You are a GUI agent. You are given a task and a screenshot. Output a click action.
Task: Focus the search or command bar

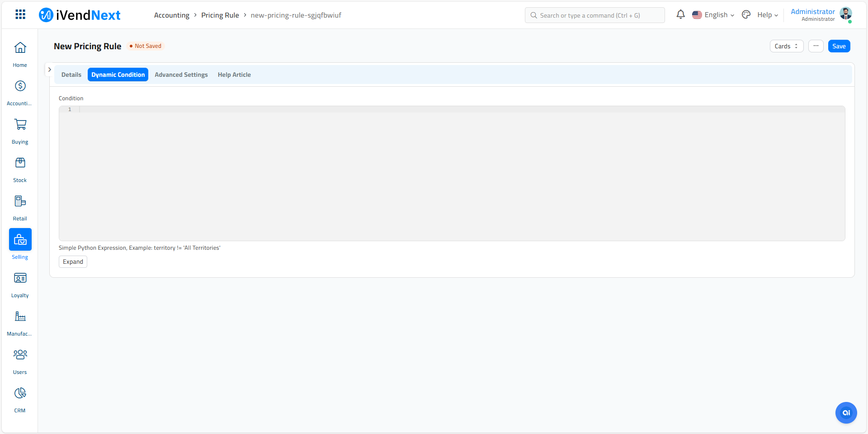tap(594, 15)
